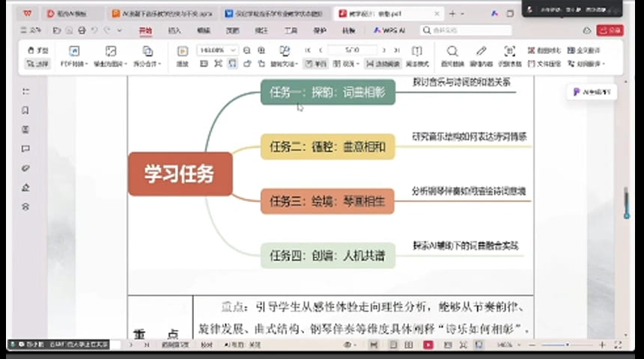Click the print icon in quick access
The width and height of the screenshot is (644, 359).
click(82, 31)
